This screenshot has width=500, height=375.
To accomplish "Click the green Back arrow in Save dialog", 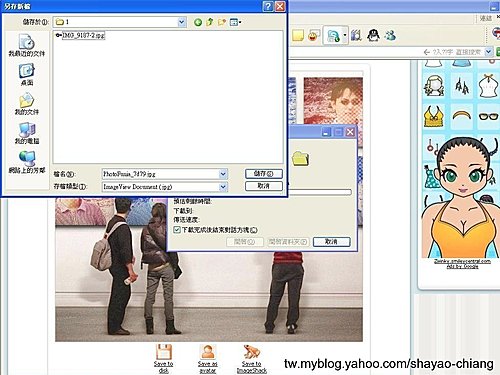I will 198,22.
